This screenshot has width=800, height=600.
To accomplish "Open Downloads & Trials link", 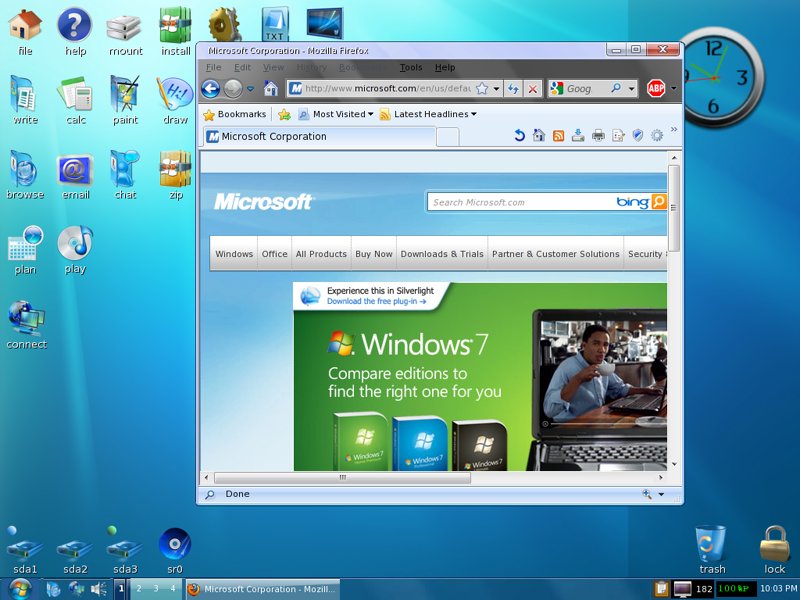I will point(442,254).
